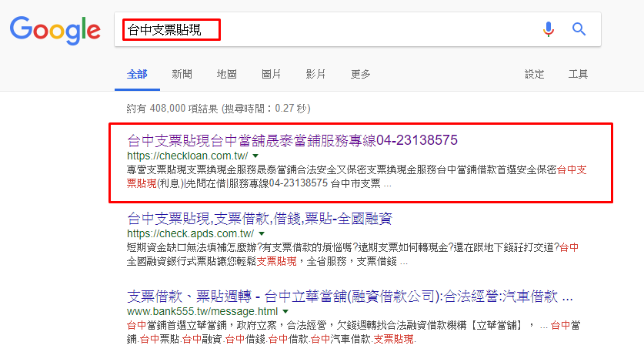This screenshot has width=644, height=362.
Task: Switch to the 影片 tab
Action: pyautogui.click(x=315, y=74)
